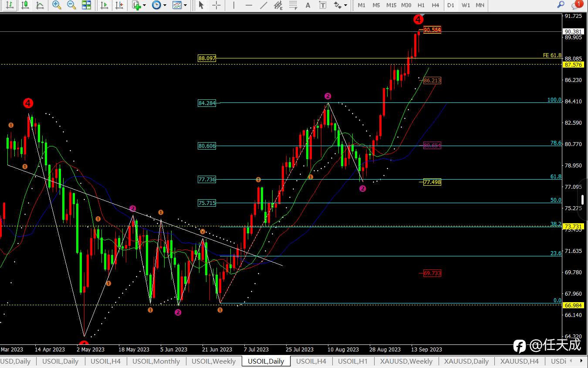The image size is (588, 368).
Task: Set timeframe to M5
Action: pos(376,5)
